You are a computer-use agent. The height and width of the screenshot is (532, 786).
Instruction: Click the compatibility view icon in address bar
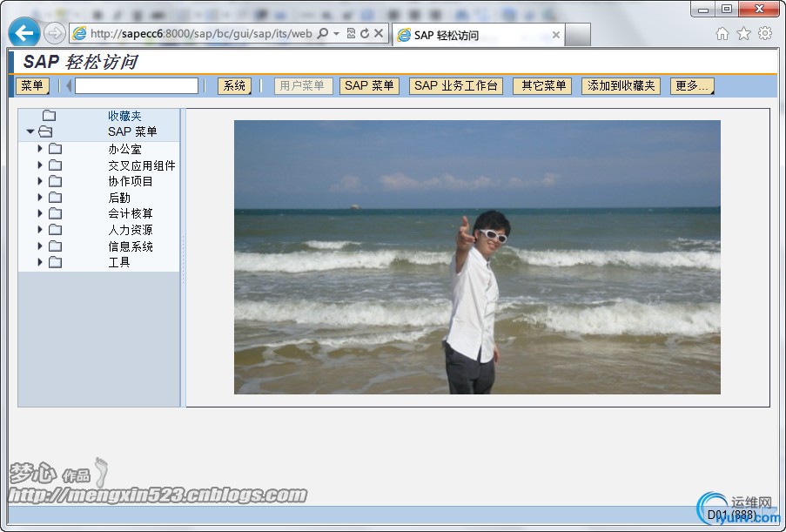351,34
